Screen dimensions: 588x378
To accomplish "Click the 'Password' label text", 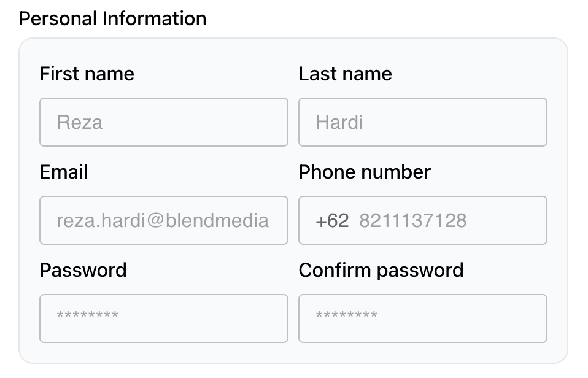I will pyautogui.click(x=83, y=270).
